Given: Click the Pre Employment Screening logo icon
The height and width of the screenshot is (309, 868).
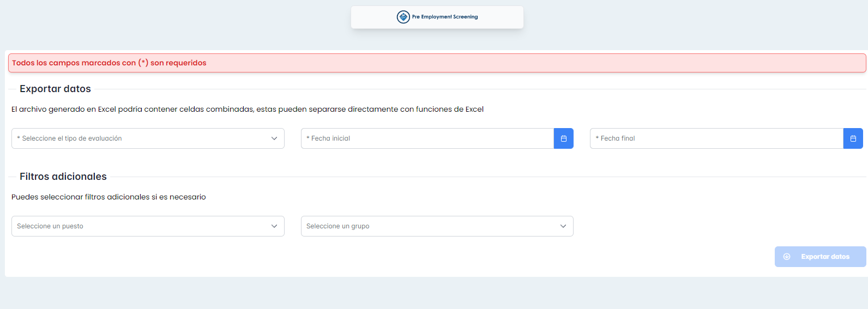Looking at the screenshot, I should point(403,17).
